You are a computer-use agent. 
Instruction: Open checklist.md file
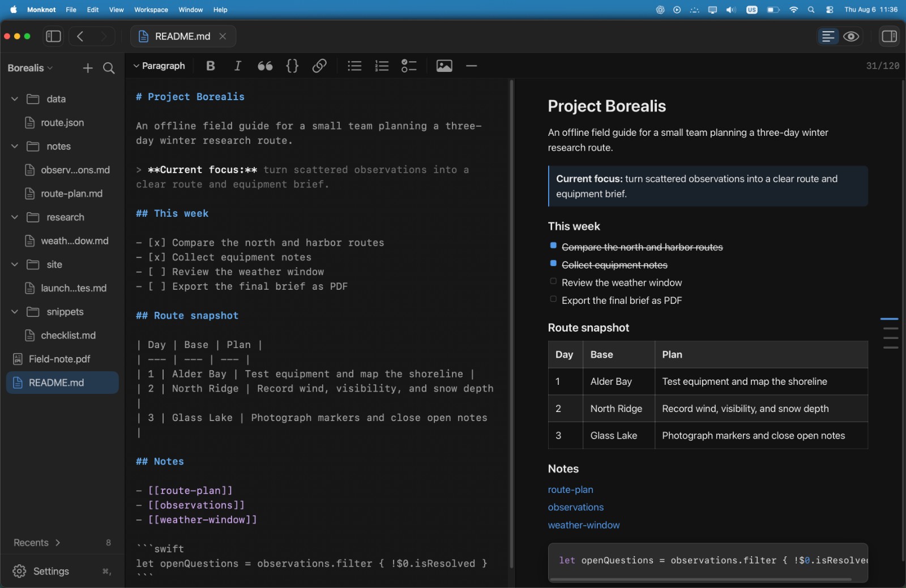point(62,336)
